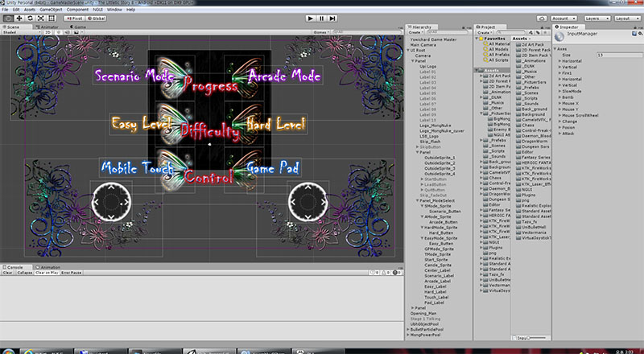The width and height of the screenshot is (644, 354).
Task: Open the NGUI menu
Action: click(x=97, y=10)
